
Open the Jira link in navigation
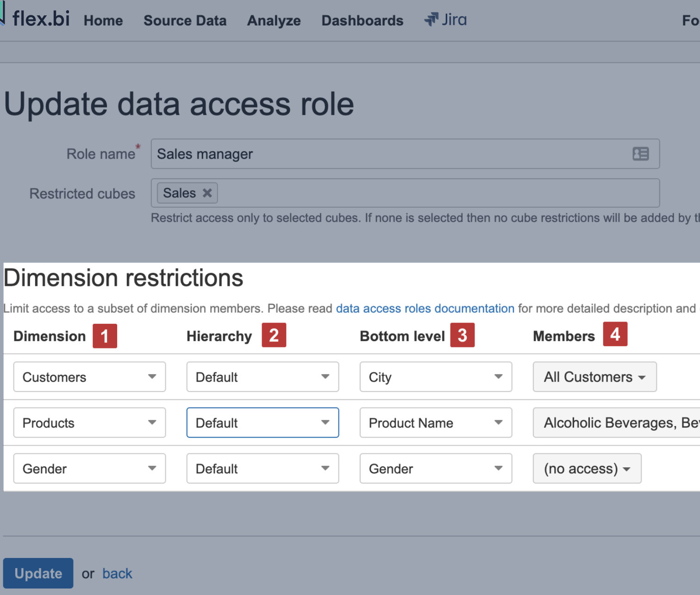(x=445, y=20)
